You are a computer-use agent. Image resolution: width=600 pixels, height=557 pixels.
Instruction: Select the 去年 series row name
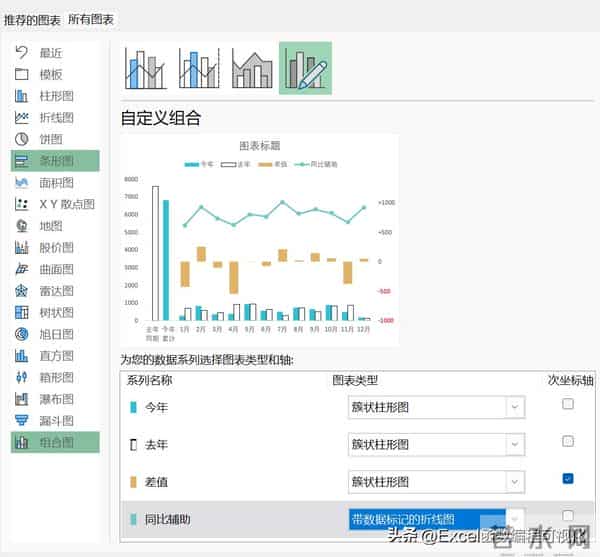click(156, 445)
